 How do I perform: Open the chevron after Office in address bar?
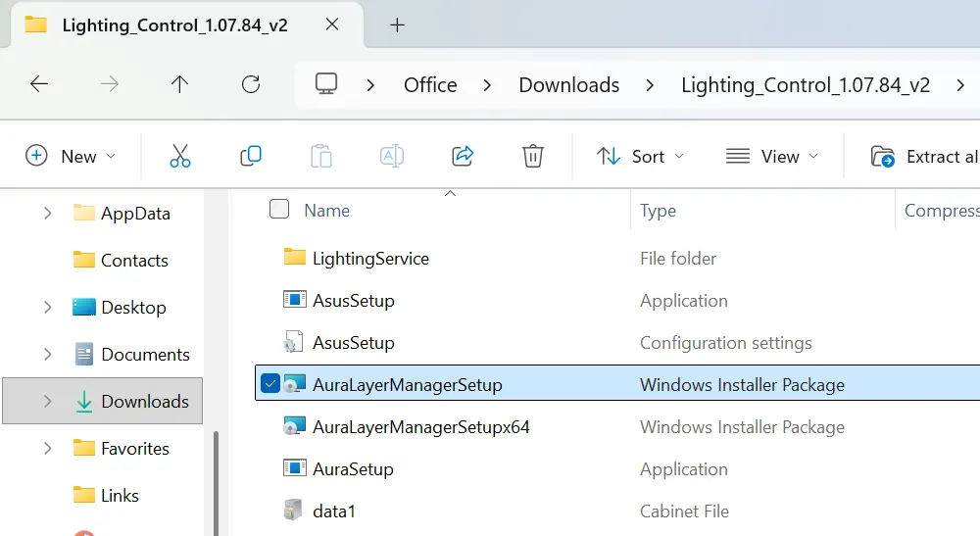tap(487, 85)
